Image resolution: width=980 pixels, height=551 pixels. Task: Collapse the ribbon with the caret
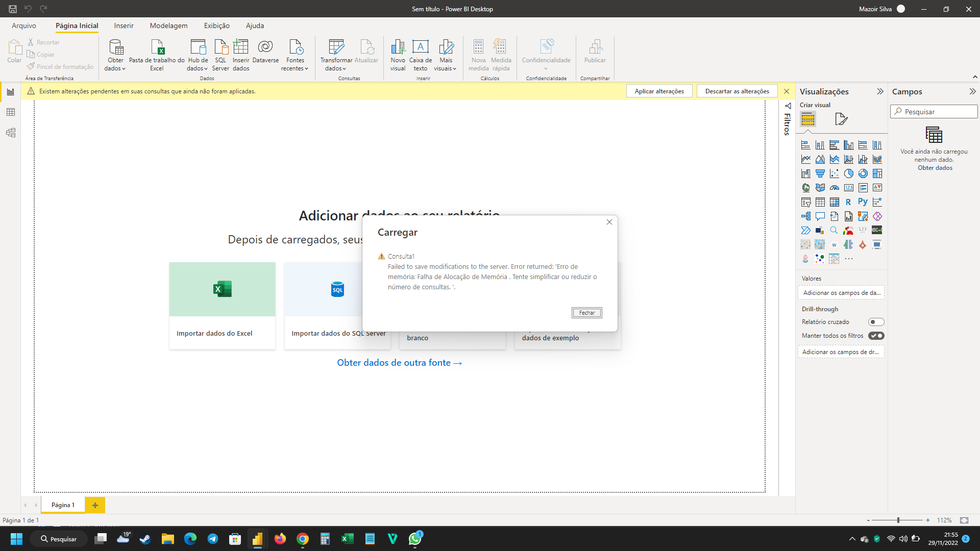tap(975, 77)
